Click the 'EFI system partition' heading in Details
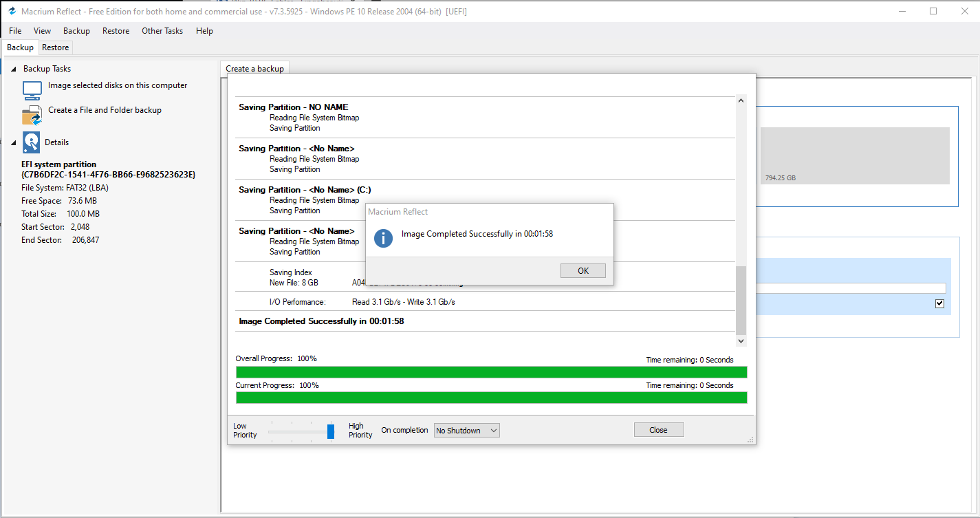This screenshot has width=980, height=518. [59, 165]
